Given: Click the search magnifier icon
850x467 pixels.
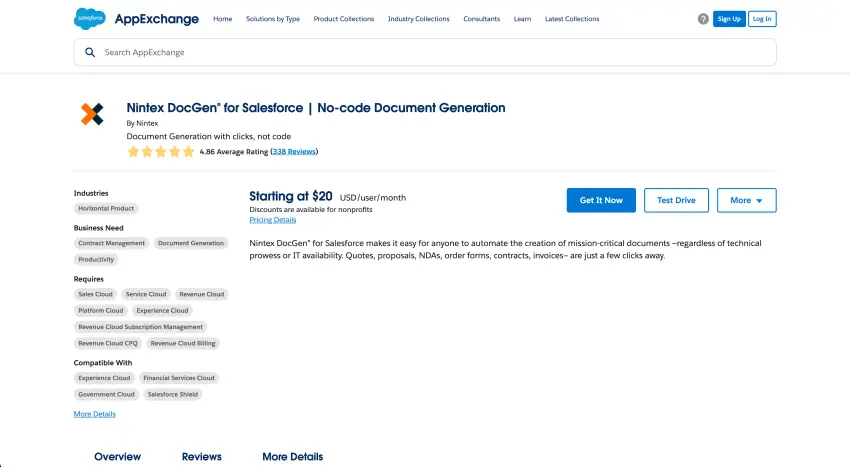Looking at the screenshot, I should (x=90, y=52).
